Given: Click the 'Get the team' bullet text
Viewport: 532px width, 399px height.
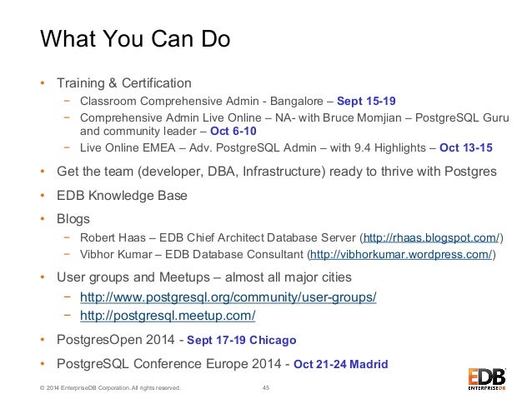Looking at the screenshot, I should tap(277, 172).
